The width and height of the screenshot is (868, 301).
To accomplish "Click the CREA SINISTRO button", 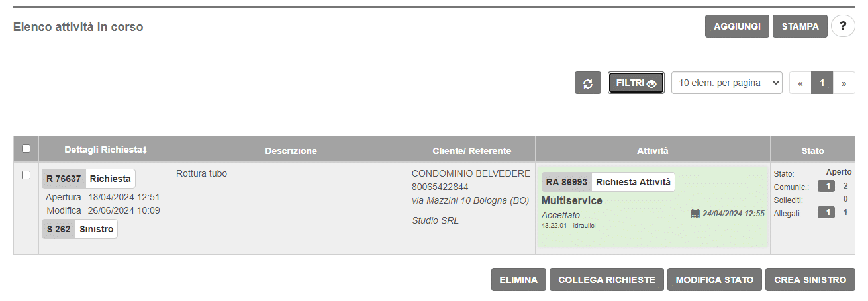I will click(x=810, y=280).
